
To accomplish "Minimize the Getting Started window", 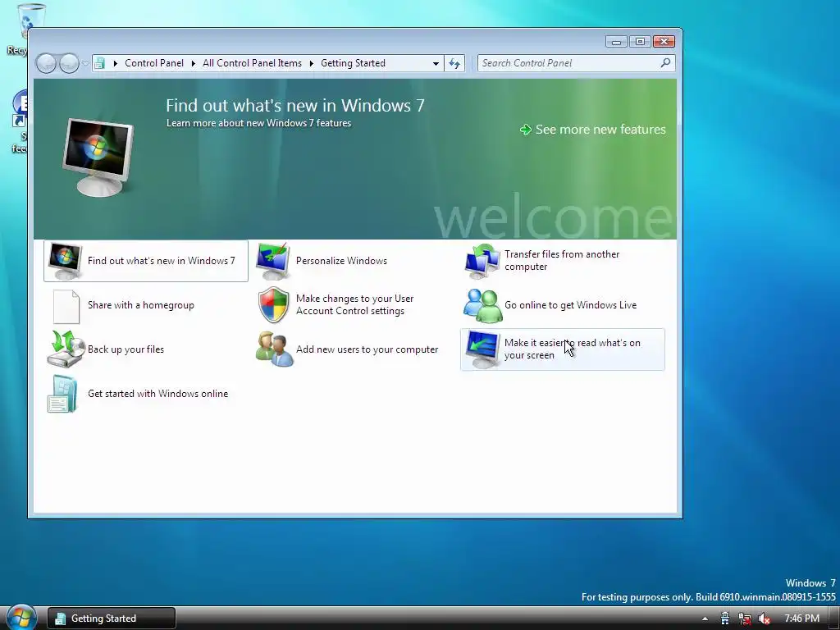I will coord(617,42).
